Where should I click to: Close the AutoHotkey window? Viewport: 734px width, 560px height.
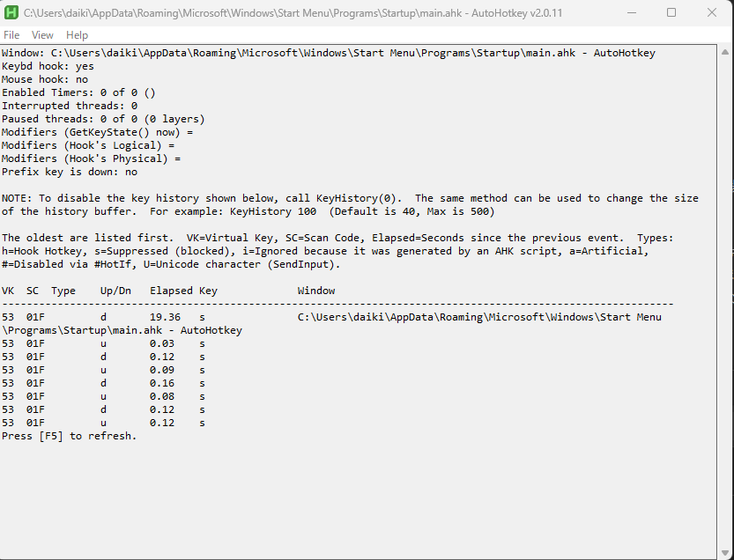click(x=712, y=13)
